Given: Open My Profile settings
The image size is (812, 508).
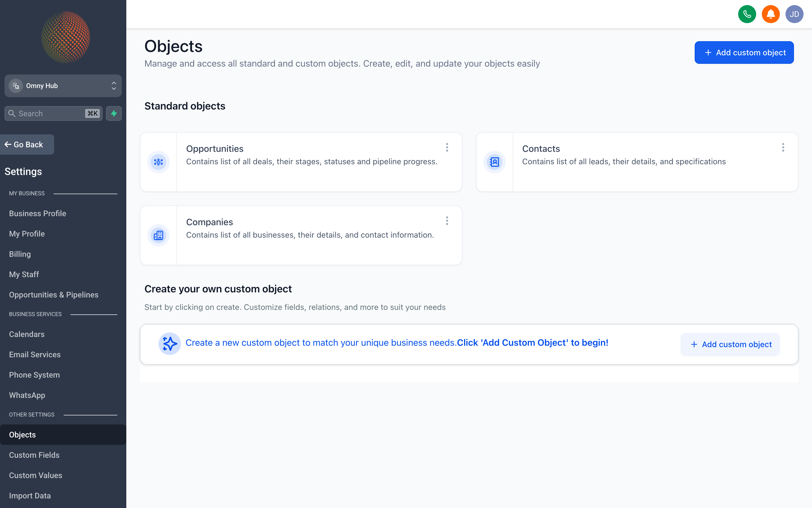Looking at the screenshot, I should click(x=27, y=234).
